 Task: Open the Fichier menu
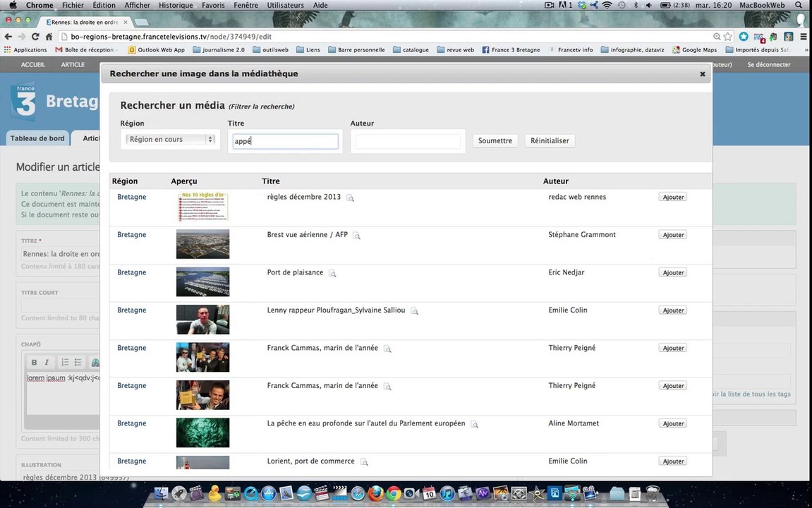73,5
